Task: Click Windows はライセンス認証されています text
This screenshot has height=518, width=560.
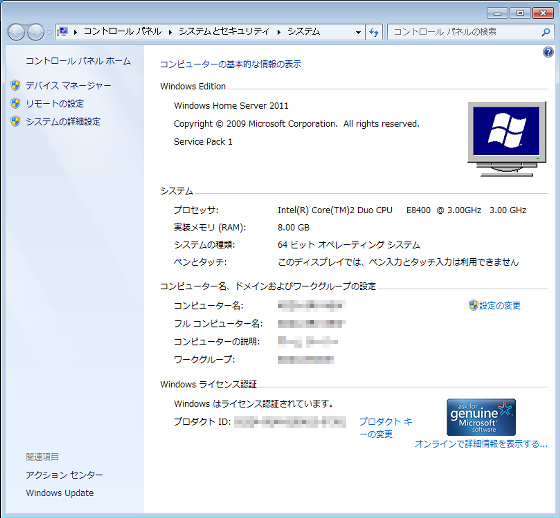Action: click(x=254, y=404)
